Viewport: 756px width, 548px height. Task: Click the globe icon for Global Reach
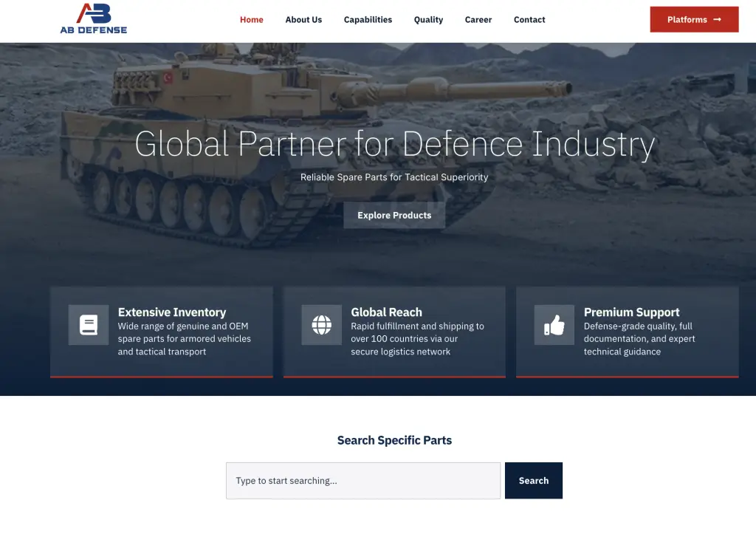pos(322,325)
